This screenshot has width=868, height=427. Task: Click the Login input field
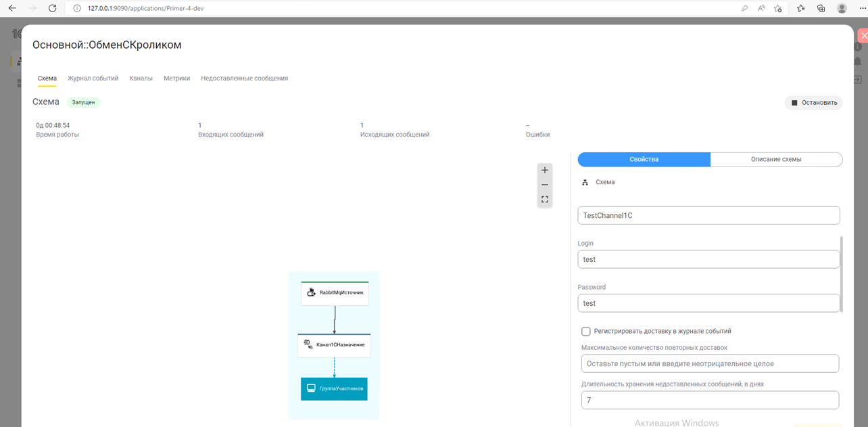pos(708,259)
